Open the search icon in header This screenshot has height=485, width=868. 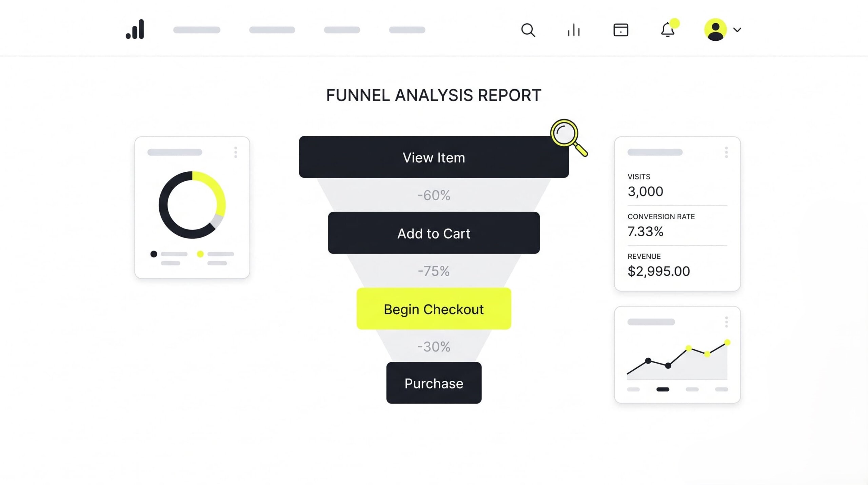528,30
